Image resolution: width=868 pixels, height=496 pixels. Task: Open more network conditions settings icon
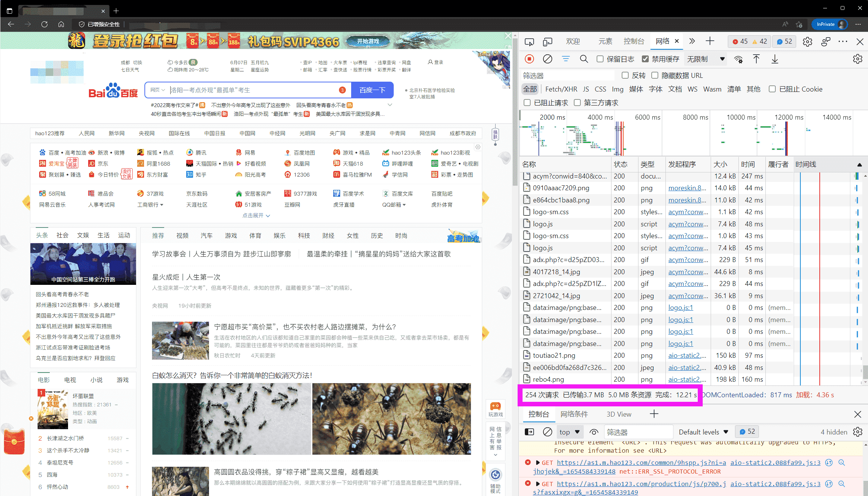click(738, 60)
